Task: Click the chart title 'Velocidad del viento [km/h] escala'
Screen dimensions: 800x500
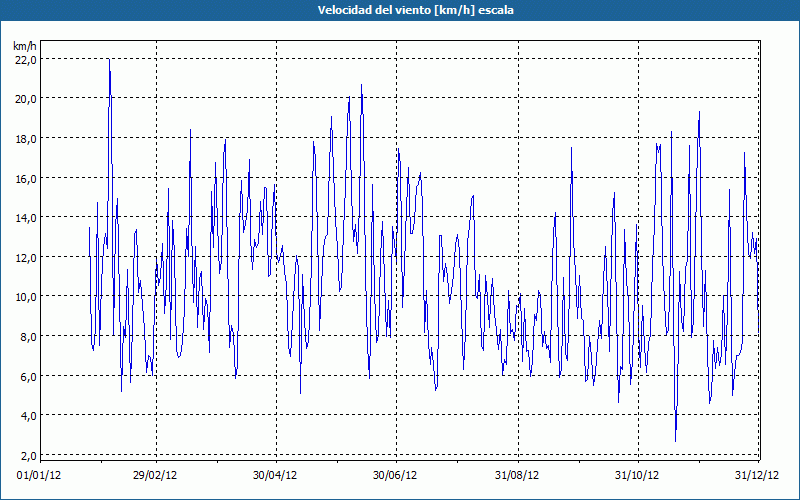Action: (x=415, y=10)
